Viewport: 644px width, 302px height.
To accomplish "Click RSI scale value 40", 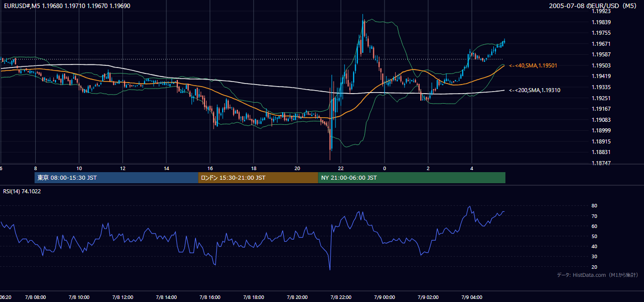I will [595, 246].
